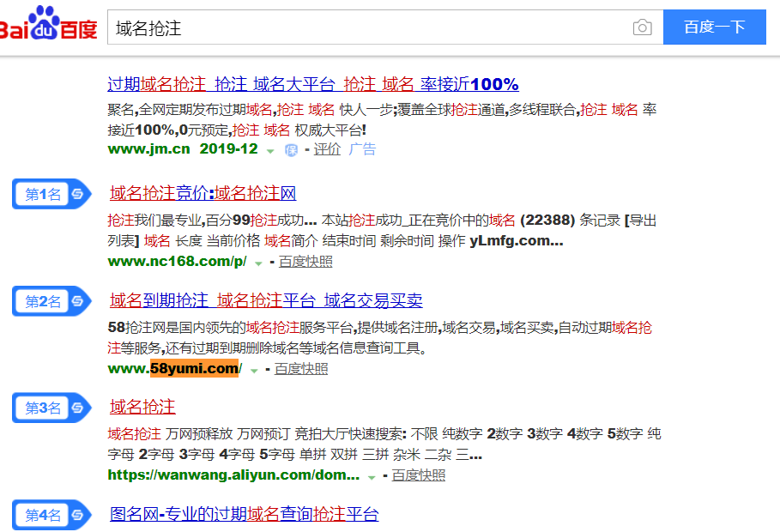
Task: Click the 第2名 rank badge
Action: pos(51,301)
